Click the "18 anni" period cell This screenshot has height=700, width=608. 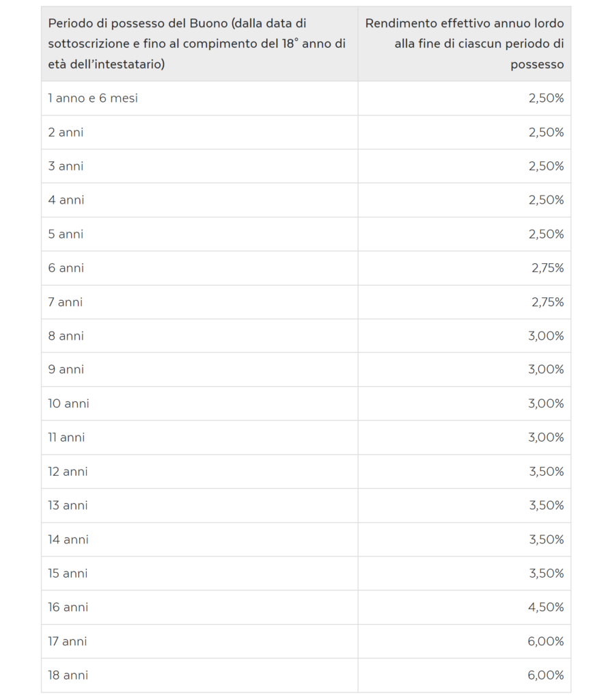[x=68, y=675]
